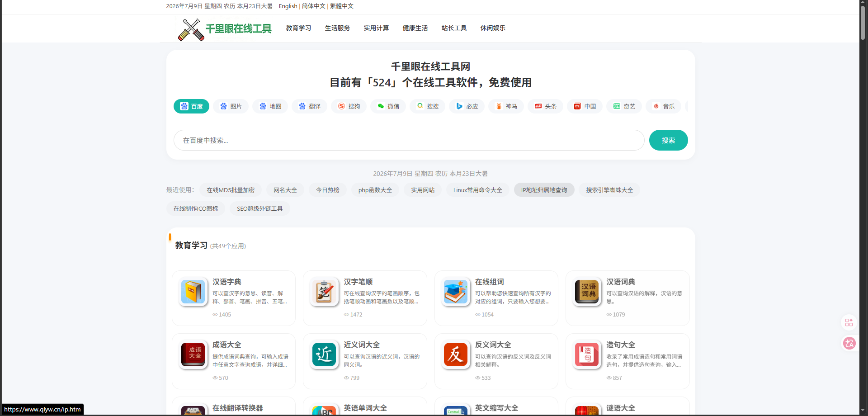
Task: Select the 奇艺 search engine
Action: pyautogui.click(x=624, y=106)
